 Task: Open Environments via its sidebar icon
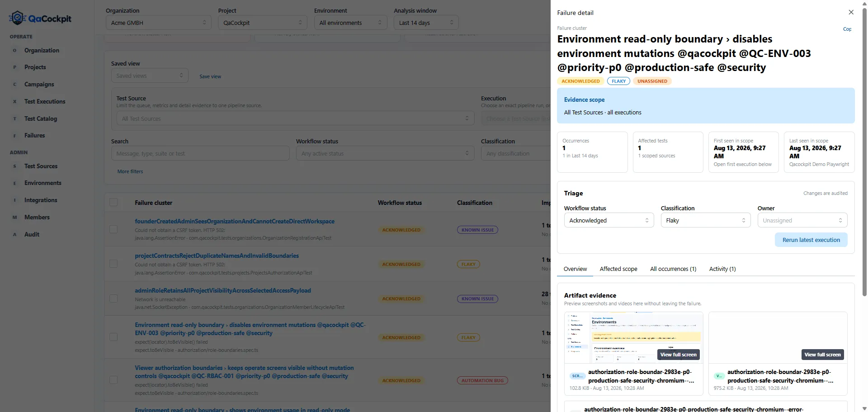[14, 183]
